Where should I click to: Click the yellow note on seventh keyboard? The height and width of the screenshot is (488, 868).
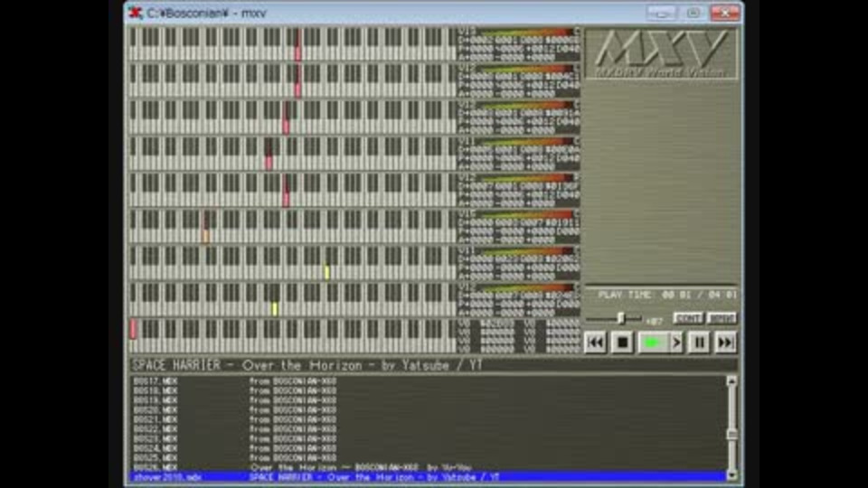click(x=327, y=272)
